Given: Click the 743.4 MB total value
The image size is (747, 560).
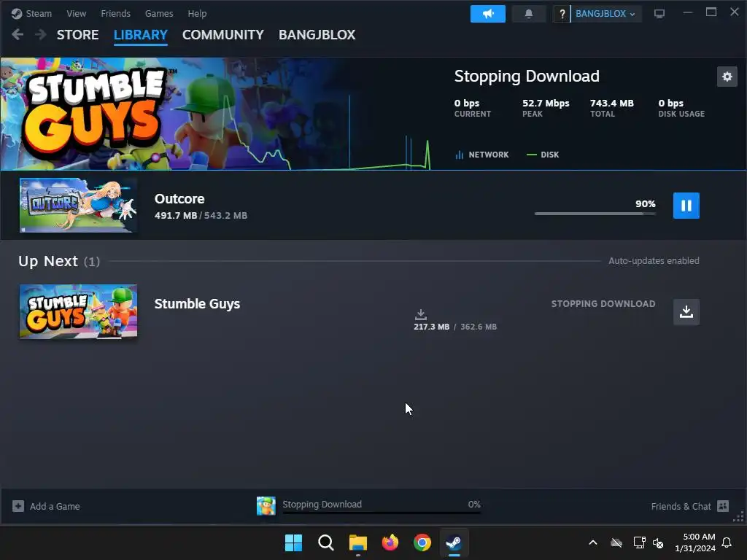Looking at the screenshot, I should tap(612, 103).
